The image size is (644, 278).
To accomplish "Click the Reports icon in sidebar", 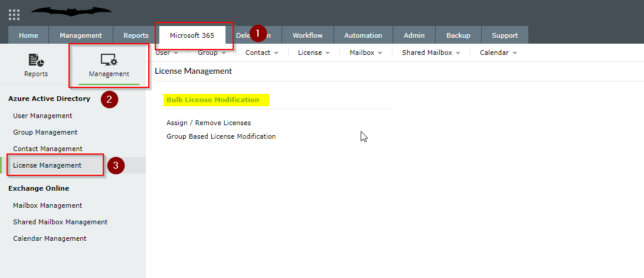I will tap(36, 60).
